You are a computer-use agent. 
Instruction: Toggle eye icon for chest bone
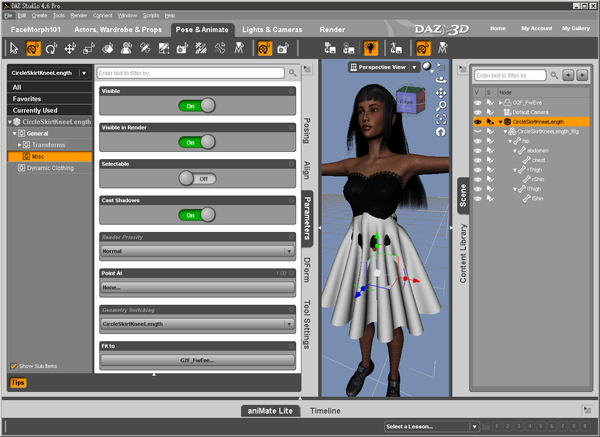click(478, 160)
